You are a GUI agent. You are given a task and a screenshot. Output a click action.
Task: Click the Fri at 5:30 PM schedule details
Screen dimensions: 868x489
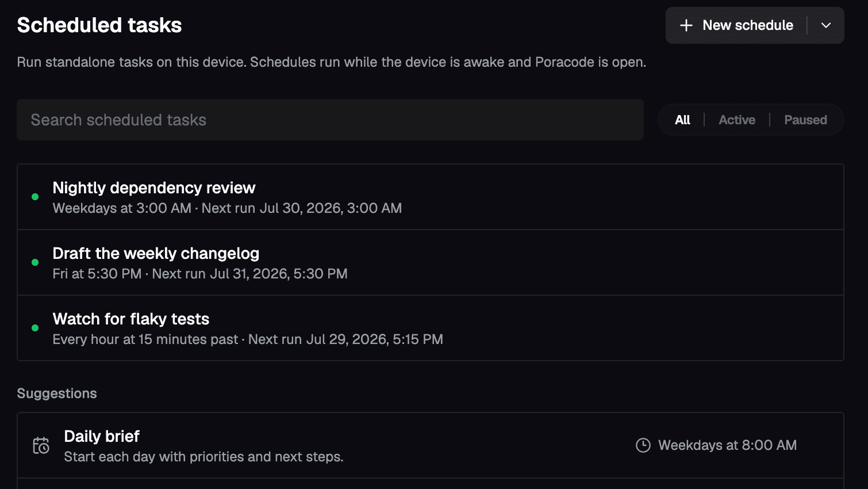coord(200,274)
